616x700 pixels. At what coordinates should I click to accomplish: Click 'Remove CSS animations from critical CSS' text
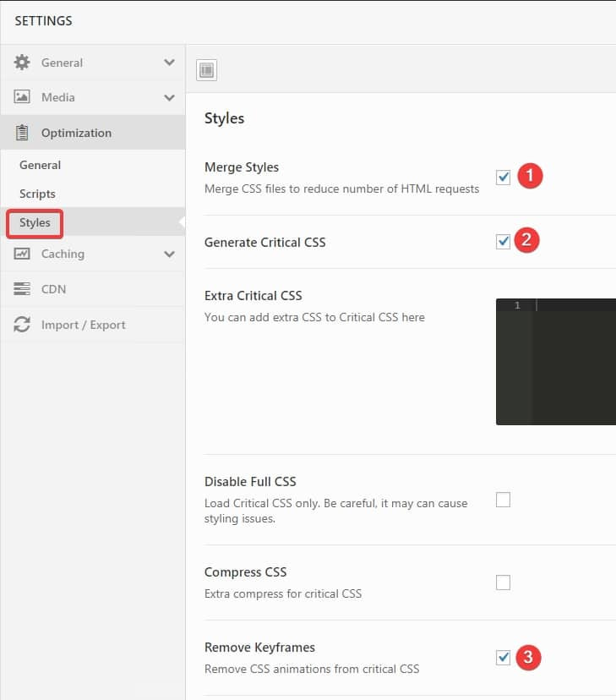[x=312, y=669]
